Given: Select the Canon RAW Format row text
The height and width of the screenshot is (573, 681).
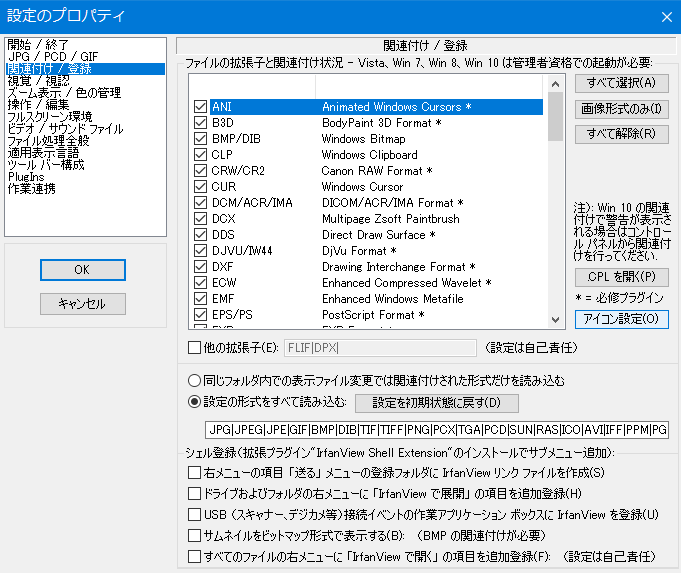Looking at the screenshot, I should (377, 171).
